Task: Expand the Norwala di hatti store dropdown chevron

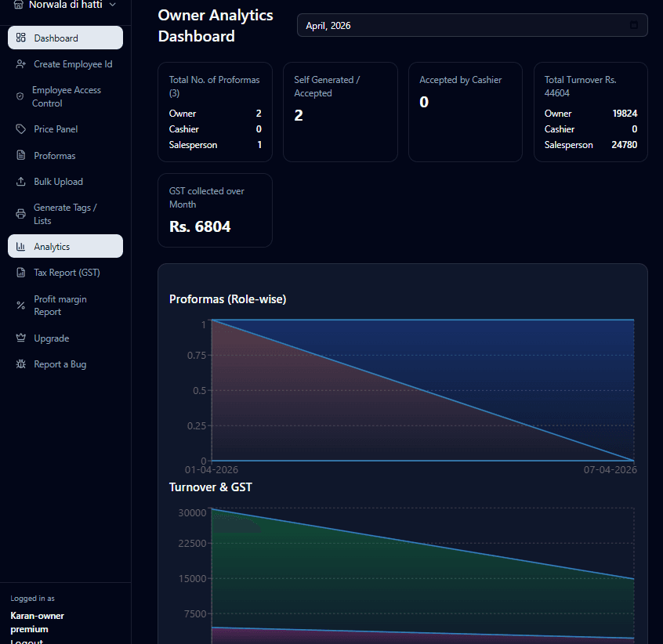Action: [113, 5]
